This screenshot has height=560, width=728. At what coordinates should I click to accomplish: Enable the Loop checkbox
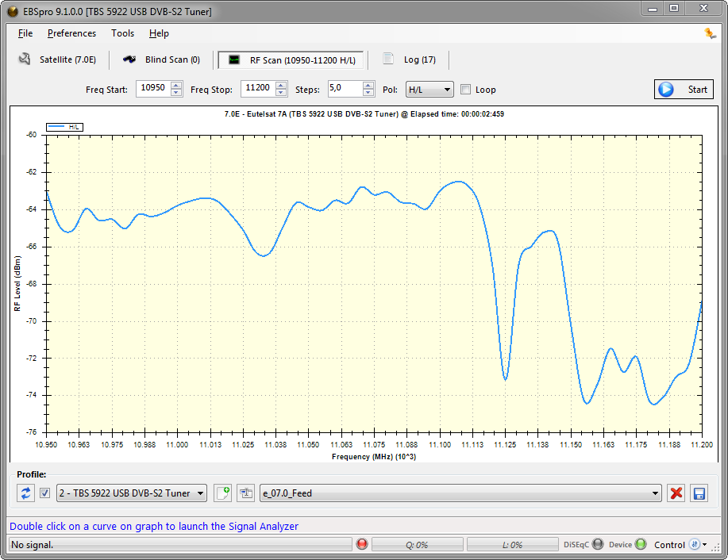pyautogui.click(x=465, y=89)
